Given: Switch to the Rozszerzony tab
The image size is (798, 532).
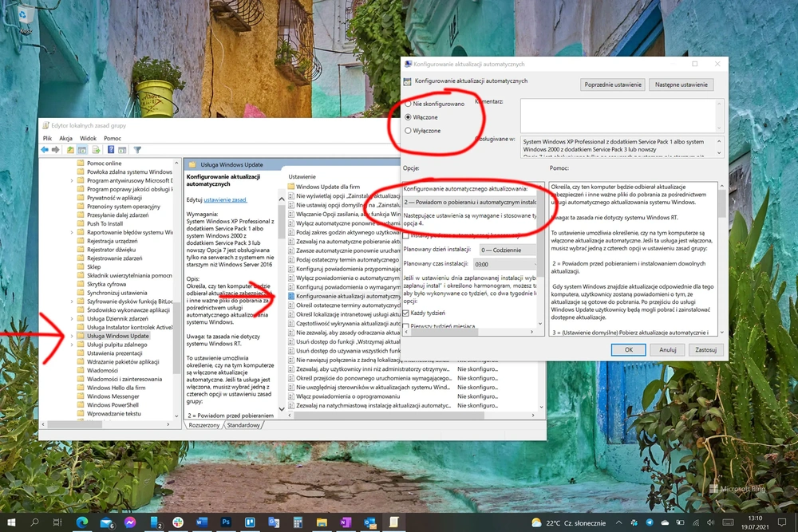Looking at the screenshot, I should coord(204,425).
